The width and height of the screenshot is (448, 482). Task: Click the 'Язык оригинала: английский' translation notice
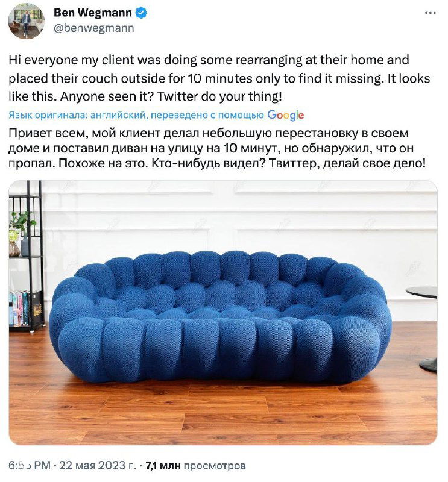click(x=136, y=115)
